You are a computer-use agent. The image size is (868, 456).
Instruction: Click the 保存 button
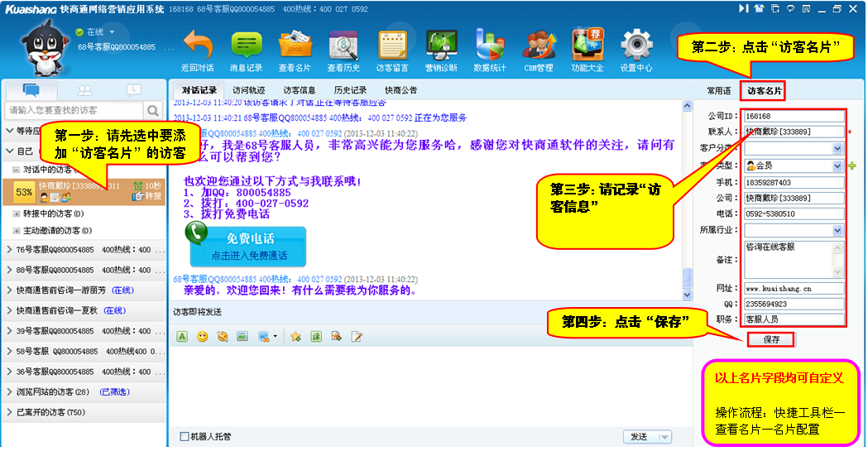pyautogui.click(x=770, y=339)
